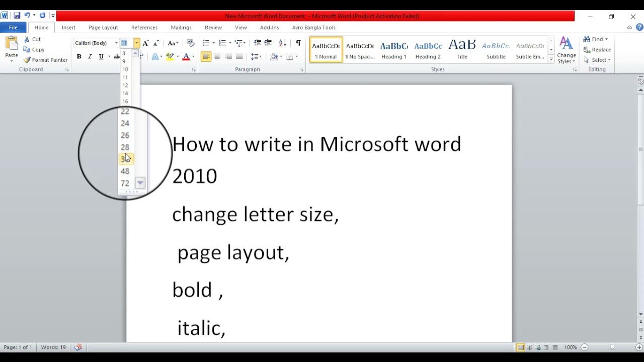Open the Calibri (Body) font name dropdown

pos(116,43)
